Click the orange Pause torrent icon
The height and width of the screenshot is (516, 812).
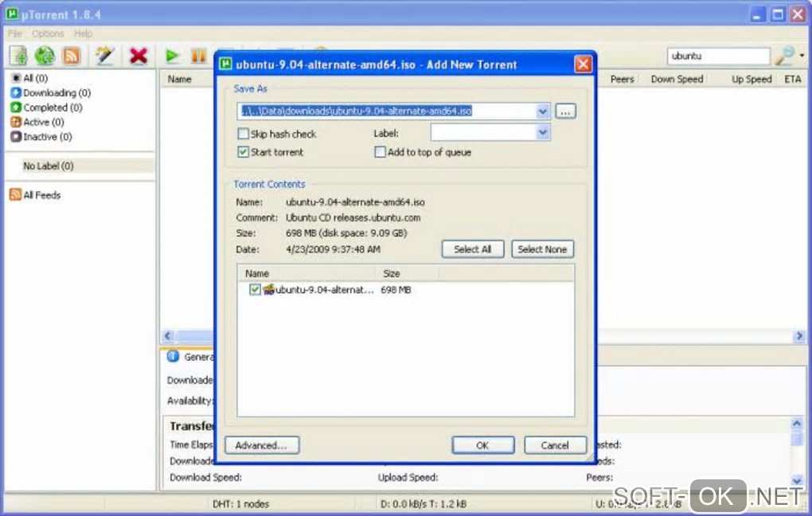[x=198, y=56]
